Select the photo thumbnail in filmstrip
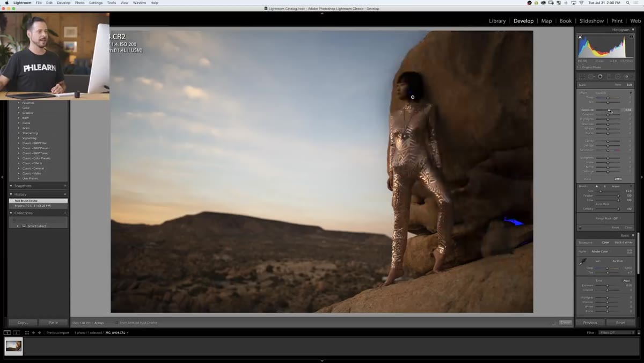This screenshot has width=644, height=363. tap(14, 346)
